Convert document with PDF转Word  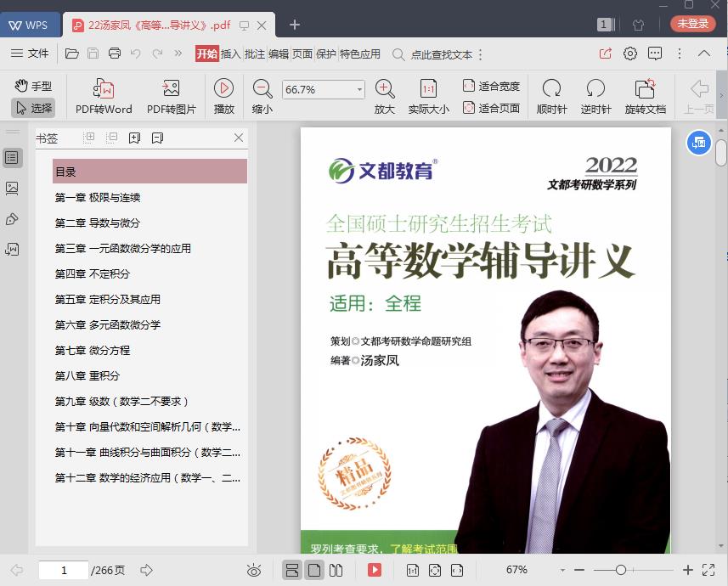pyautogui.click(x=104, y=97)
